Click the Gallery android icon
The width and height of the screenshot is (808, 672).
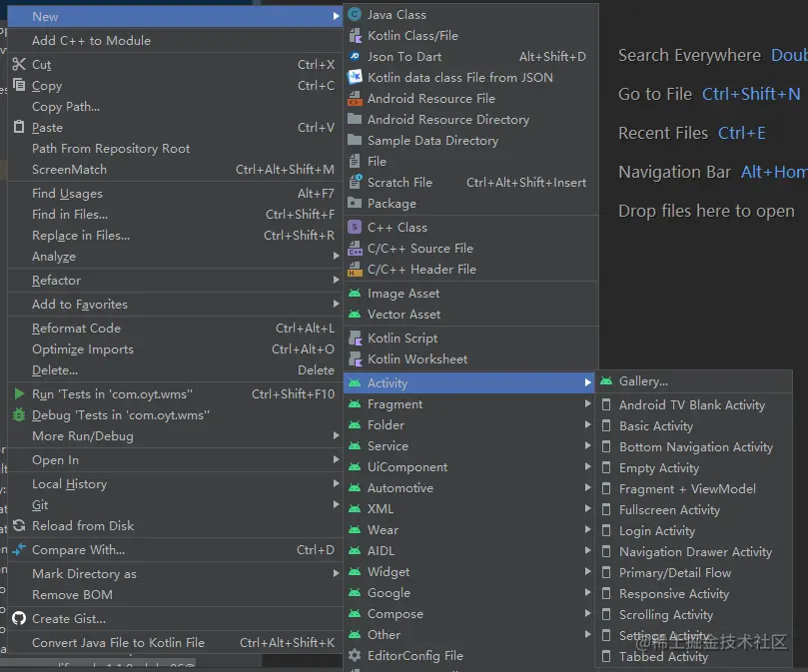pyautogui.click(x=606, y=381)
